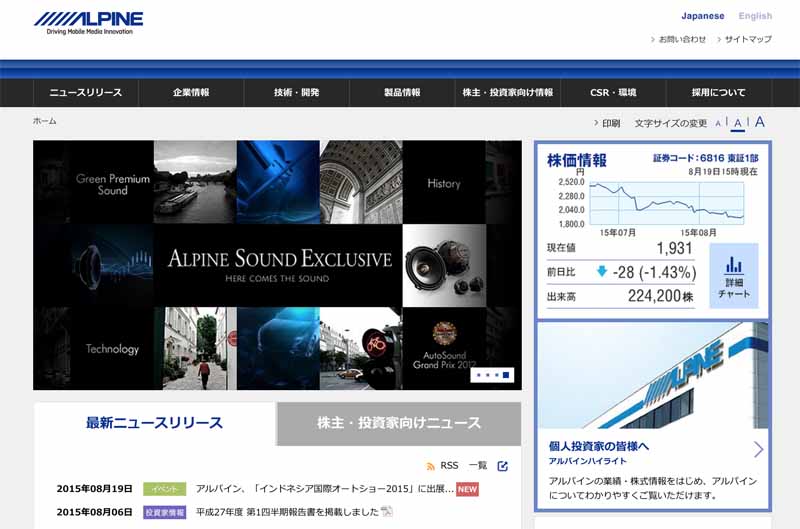
Task: Click the 出来高 value 224,200株
Action: [x=660, y=296]
